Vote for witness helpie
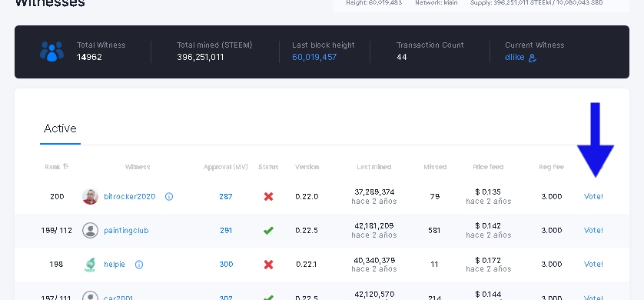Viewport: 644px width, 300px height. point(593,265)
